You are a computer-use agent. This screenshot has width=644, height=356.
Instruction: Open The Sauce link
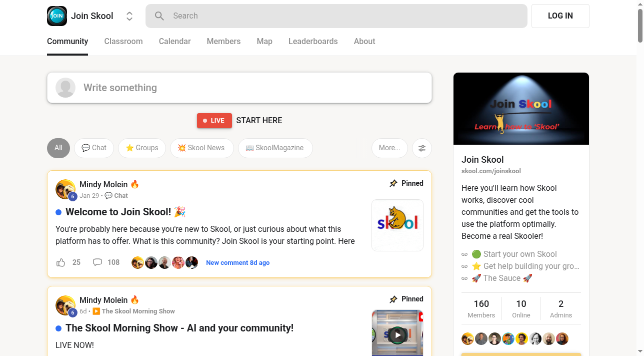click(x=502, y=278)
